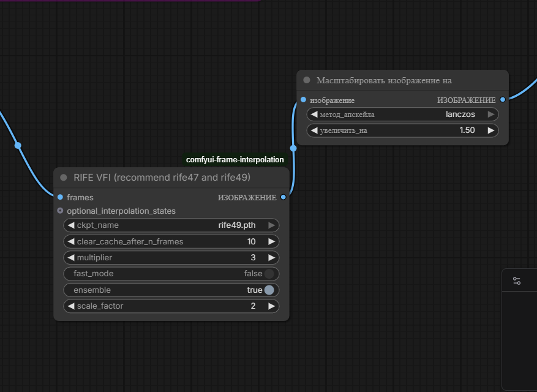This screenshot has width=537, height=392.
Task: Open the метод_апскейла lanczos combo
Action: (x=402, y=115)
